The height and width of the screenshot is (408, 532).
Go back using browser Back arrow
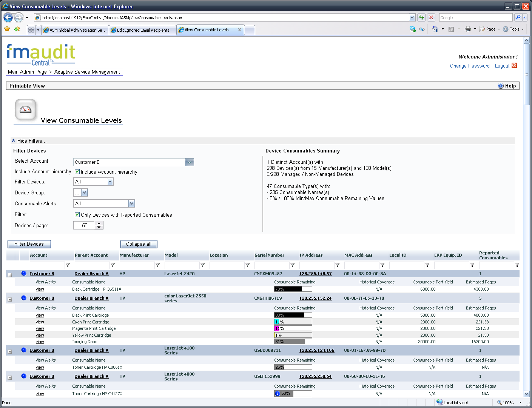click(8, 17)
